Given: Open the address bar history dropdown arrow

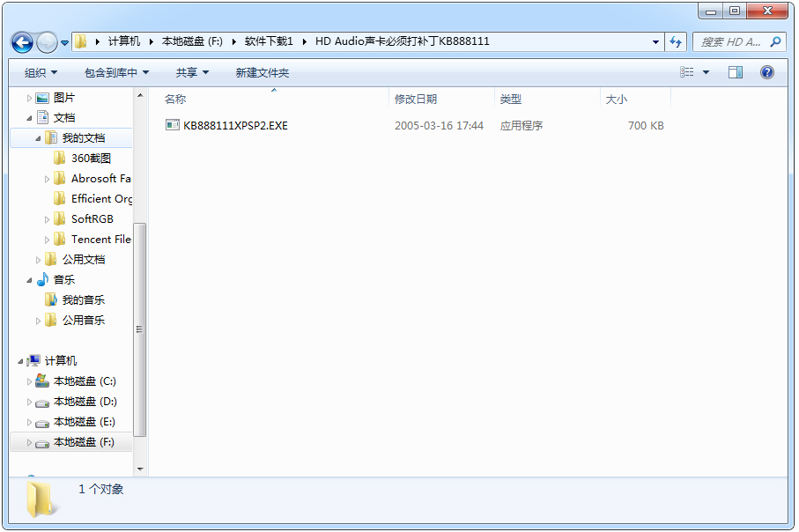Looking at the screenshot, I should click(x=655, y=41).
